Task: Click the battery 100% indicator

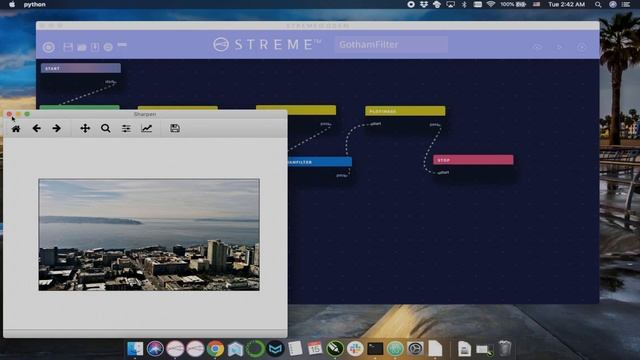Action: 513,4
